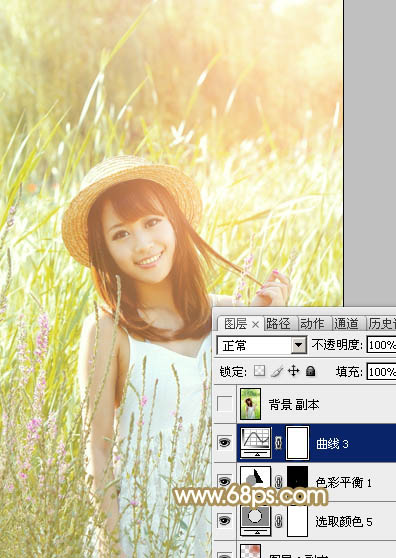
Task: Open the blend mode dropdown showing 正常
Action: [262, 345]
